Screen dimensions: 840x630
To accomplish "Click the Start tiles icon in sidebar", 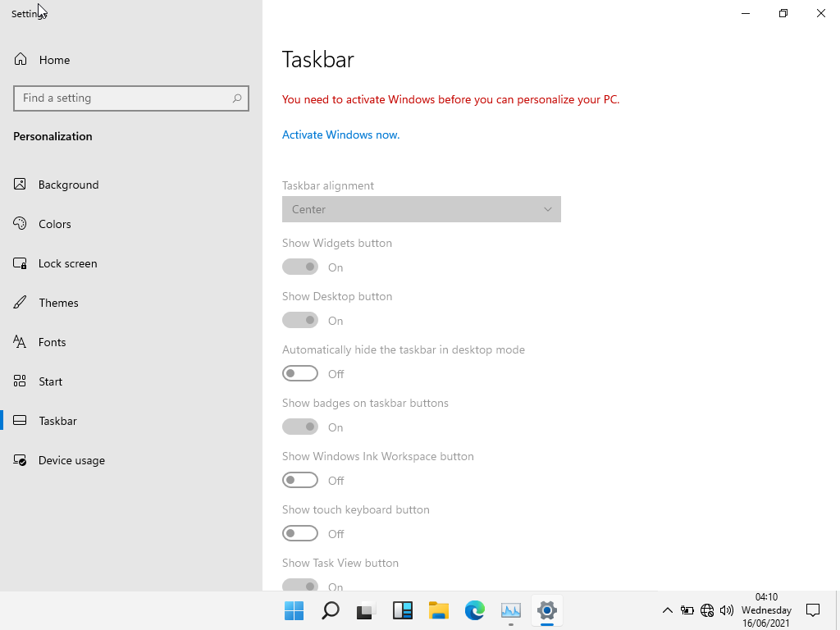I will [x=20, y=381].
